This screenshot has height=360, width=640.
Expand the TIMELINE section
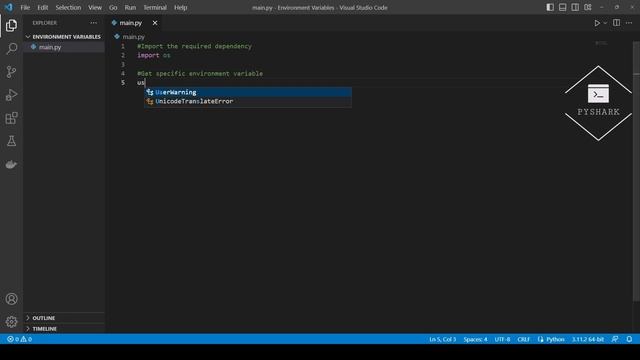point(64,329)
